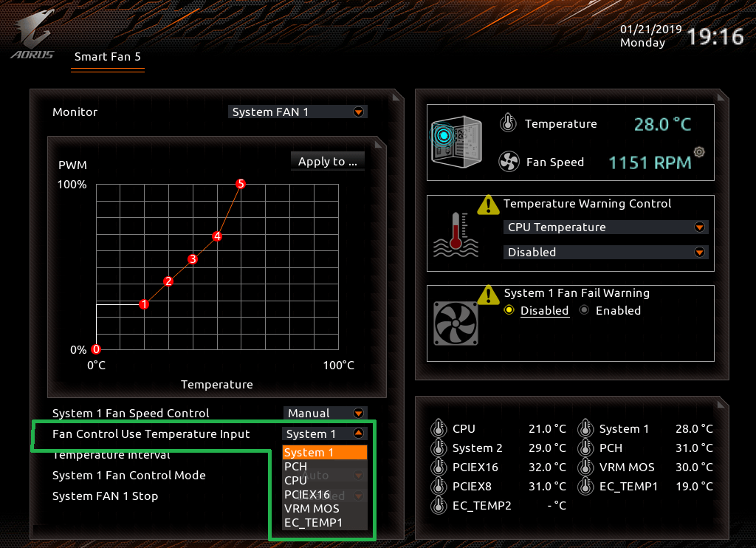756x548 pixels.
Task: Select fan curve point 0
Action: tap(96, 349)
